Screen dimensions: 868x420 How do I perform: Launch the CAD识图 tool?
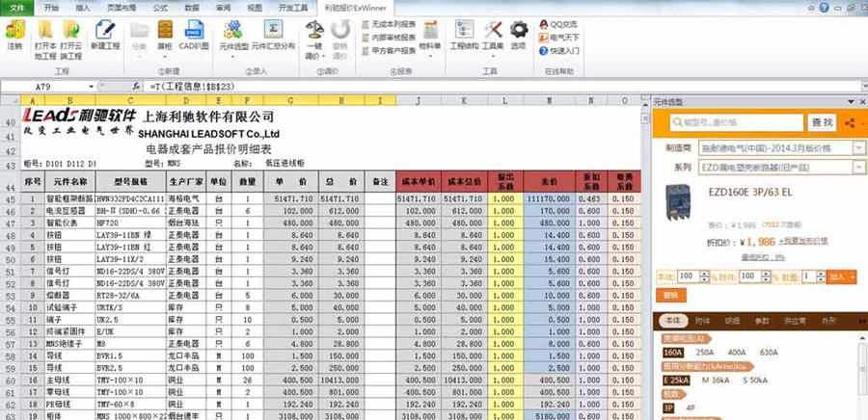194,36
